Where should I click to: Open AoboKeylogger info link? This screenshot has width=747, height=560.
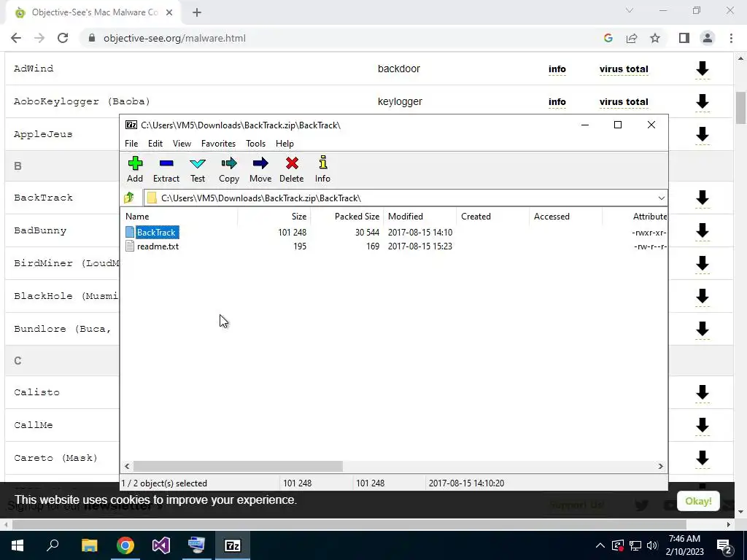tap(557, 102)
